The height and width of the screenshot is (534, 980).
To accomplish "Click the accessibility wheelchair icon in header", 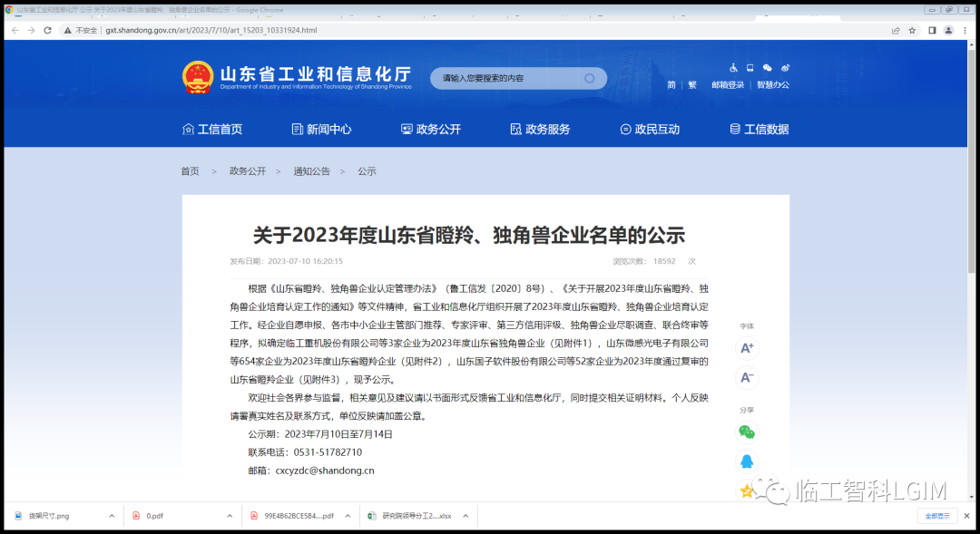I will 734,68.
